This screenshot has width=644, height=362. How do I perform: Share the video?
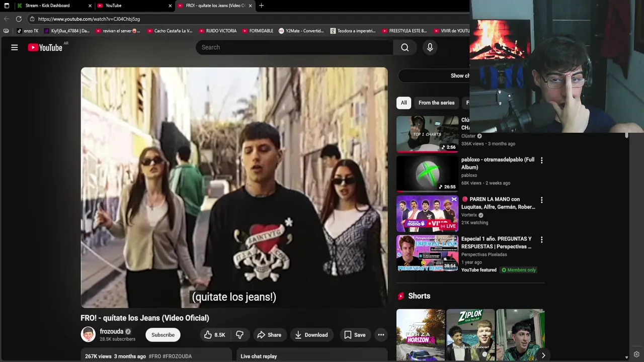[269, 335]
